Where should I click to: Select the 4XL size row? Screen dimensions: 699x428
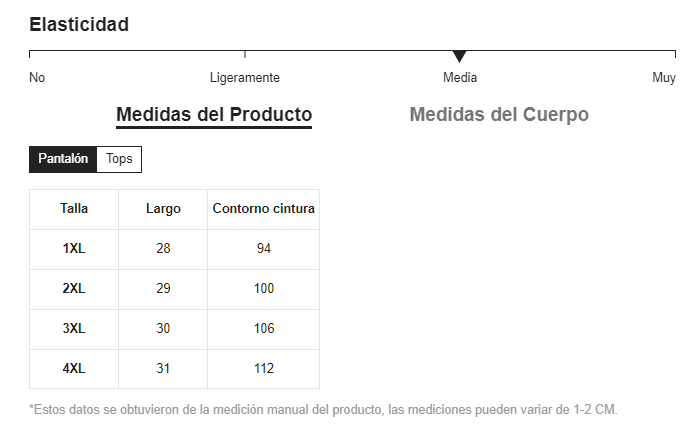[x=74, y=369]
